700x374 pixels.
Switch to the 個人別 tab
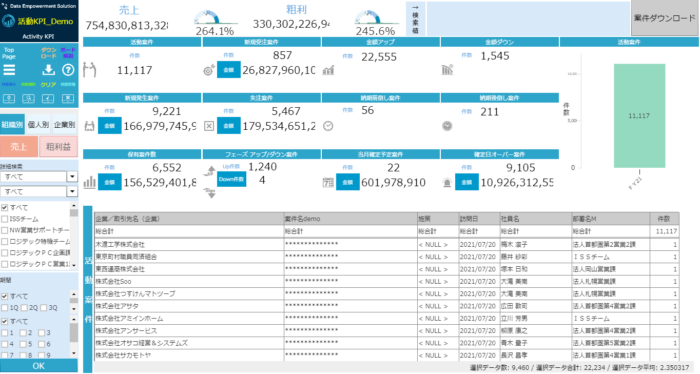click(x=38, y=125)
